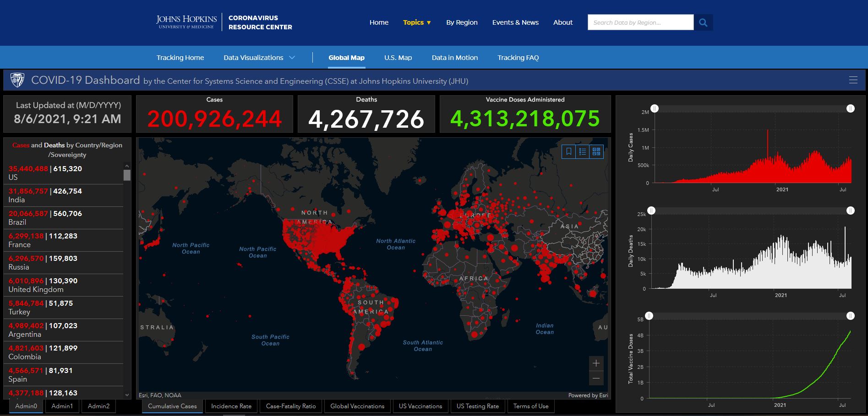Image resolution: width=868 pixels, height=416 pixels.
Task: Click the search magnifier button
Action: click(703, 22)
